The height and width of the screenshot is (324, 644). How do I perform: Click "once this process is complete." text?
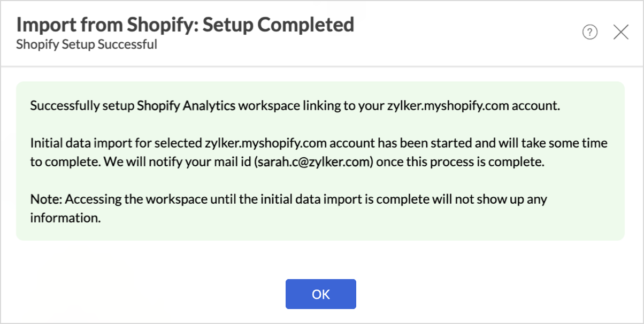pyautogui.click(x=460, y=162)
